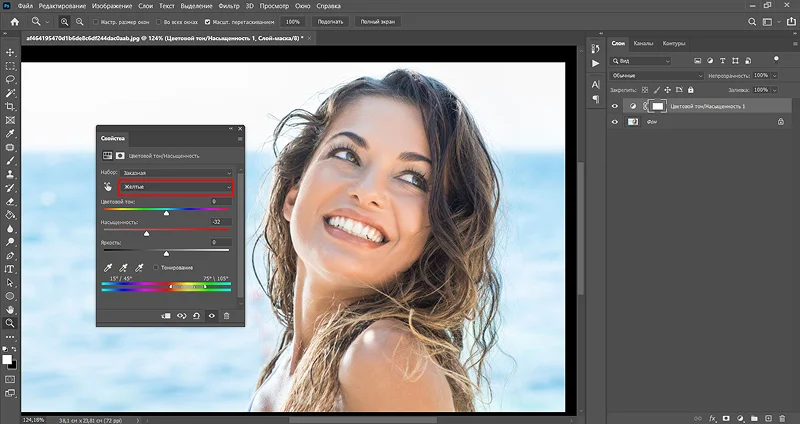Select the Dodge tool
Image resolution: width=800 pixels, height=424 pixels.
coord(10,242)
